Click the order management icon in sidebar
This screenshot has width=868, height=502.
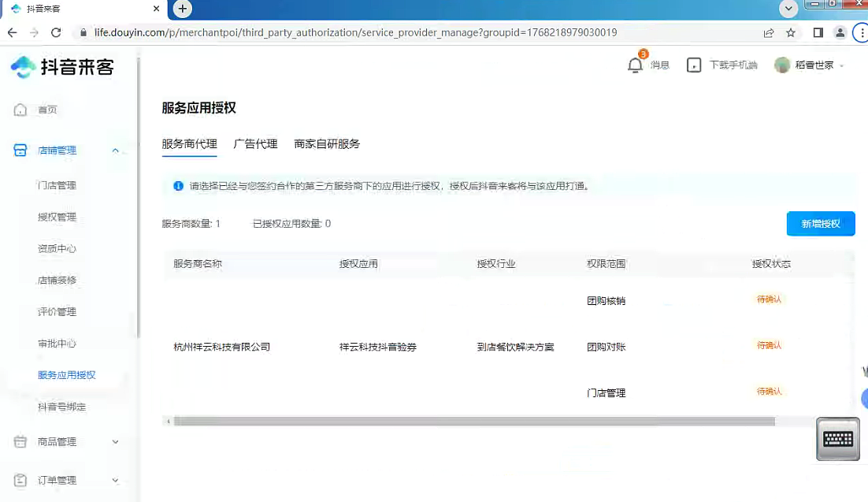pos(21,480)
